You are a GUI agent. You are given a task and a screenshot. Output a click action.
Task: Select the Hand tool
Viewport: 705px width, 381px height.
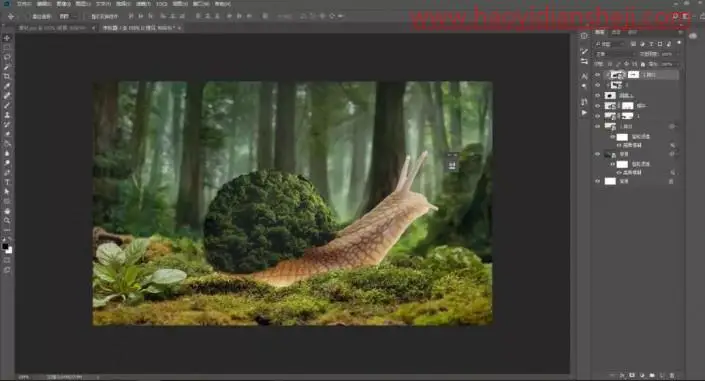[7, 211]
